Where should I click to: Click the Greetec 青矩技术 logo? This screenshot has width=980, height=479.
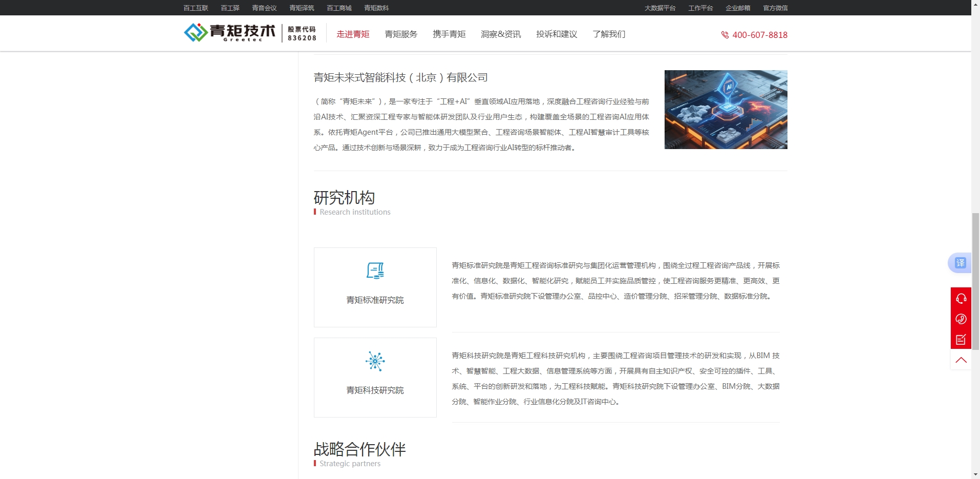[x=229, y=33]
